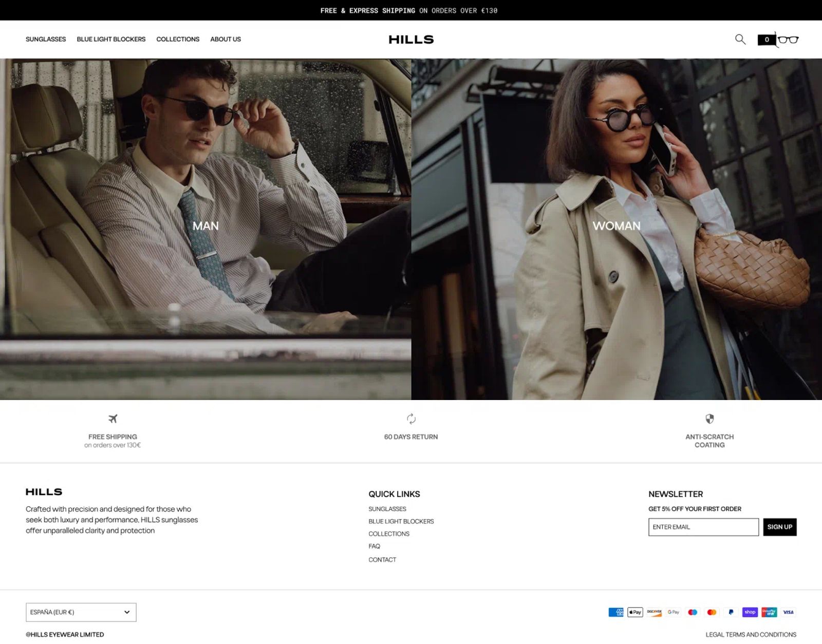This screenshot has width=822, height=644.
Task: Click the circular arrows return icon
Action: (411, 419)
